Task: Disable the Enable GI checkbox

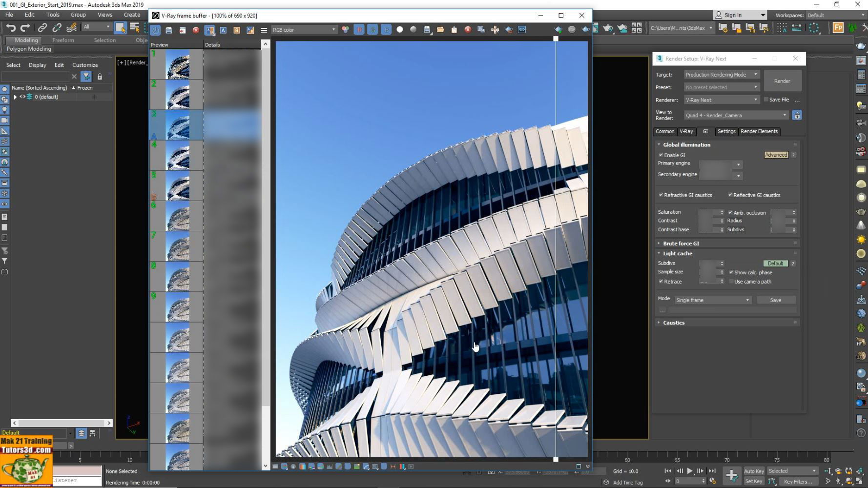Action: point(661,155)
